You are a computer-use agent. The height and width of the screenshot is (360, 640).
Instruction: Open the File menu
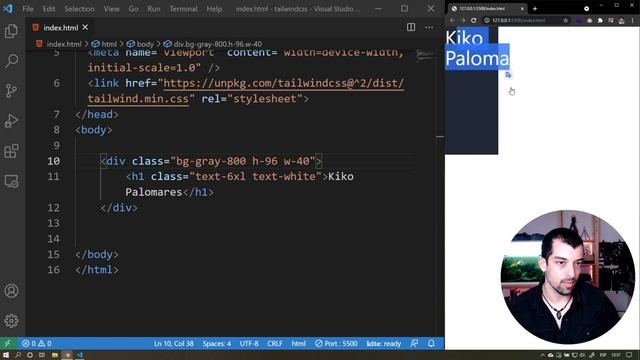click(28, 9)
